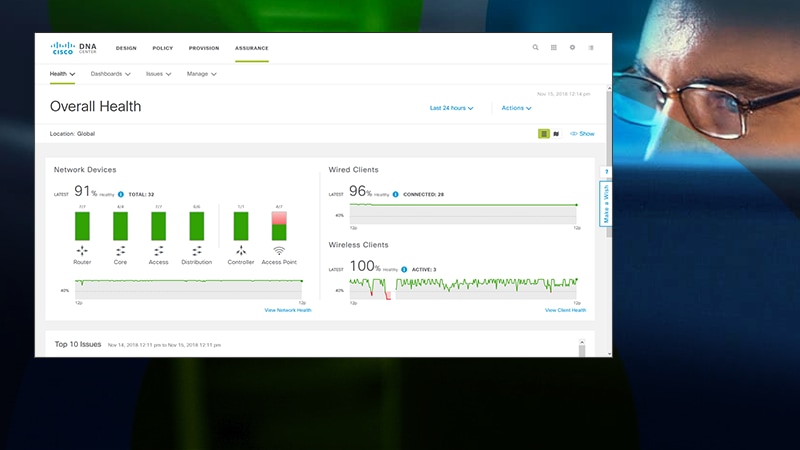This screenshot has height=450, width=800.
Task: Click the 100% wireless healthy value
Action: click(x=365, y=266)
